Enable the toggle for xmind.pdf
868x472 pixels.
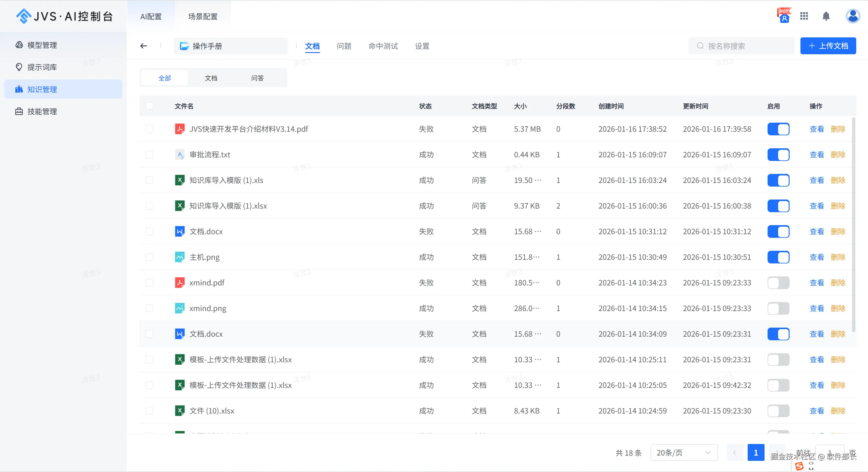778,282
